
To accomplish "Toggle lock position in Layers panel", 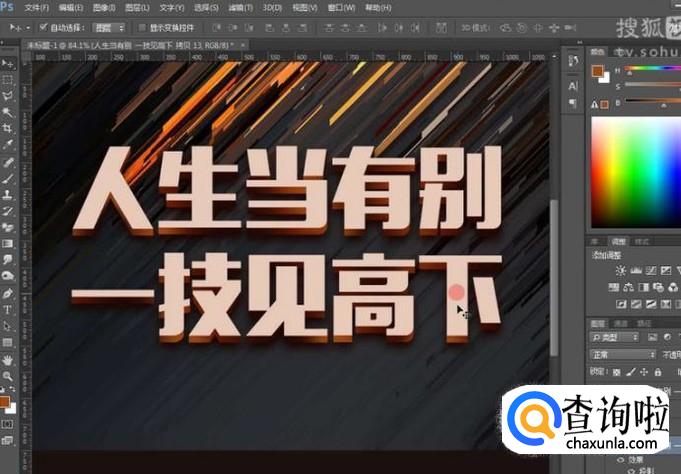I will 644,372.
